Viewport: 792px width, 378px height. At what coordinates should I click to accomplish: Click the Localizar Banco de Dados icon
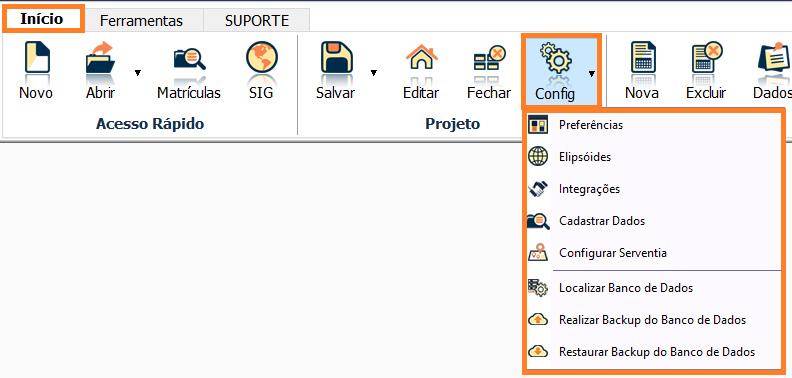tap(538, 288)
